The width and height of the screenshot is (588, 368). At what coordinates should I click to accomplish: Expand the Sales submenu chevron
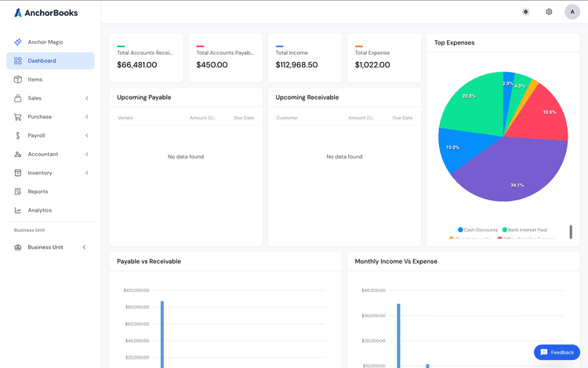pyautogui.click(x=87, y=98)
